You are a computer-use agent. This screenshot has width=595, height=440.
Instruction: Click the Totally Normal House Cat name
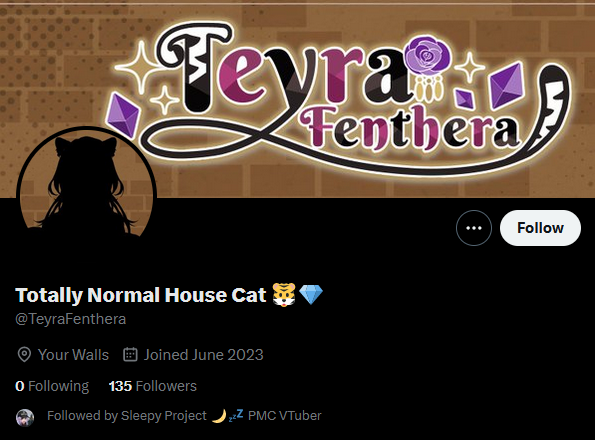point(141,295)
